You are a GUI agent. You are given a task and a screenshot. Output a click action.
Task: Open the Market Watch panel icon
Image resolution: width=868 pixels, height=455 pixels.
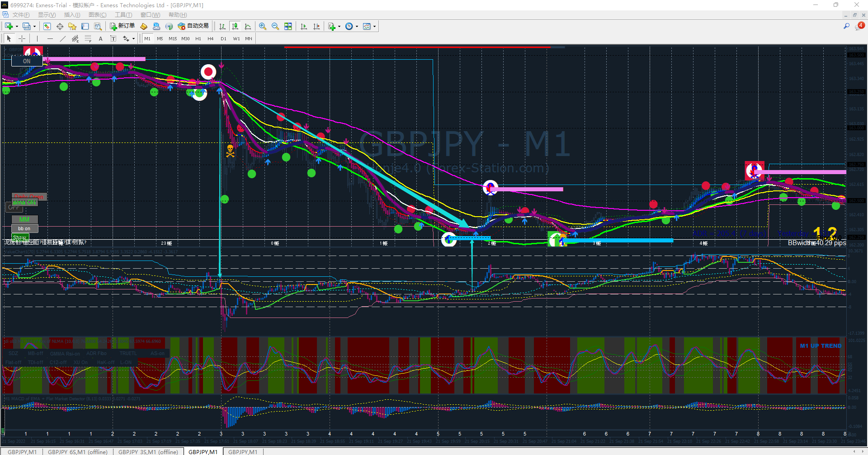pos(47,26)
